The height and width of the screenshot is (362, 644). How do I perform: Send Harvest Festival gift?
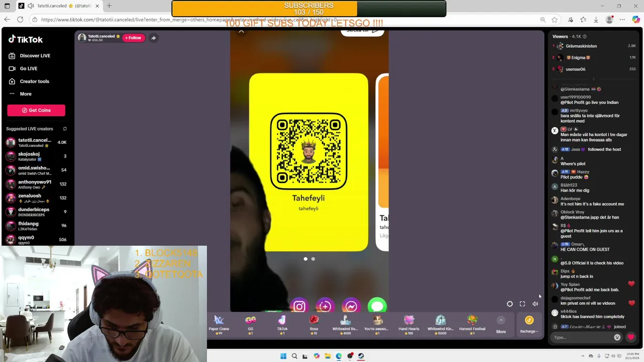point(472,324)
